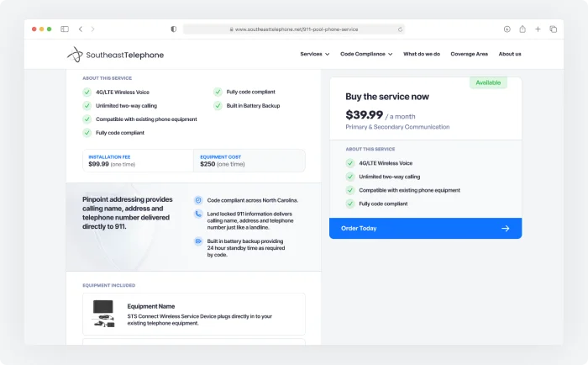Viewport: 588px width, 365px height.
Task: Click the browser Share icon
Action: click(x=522, y=29)
